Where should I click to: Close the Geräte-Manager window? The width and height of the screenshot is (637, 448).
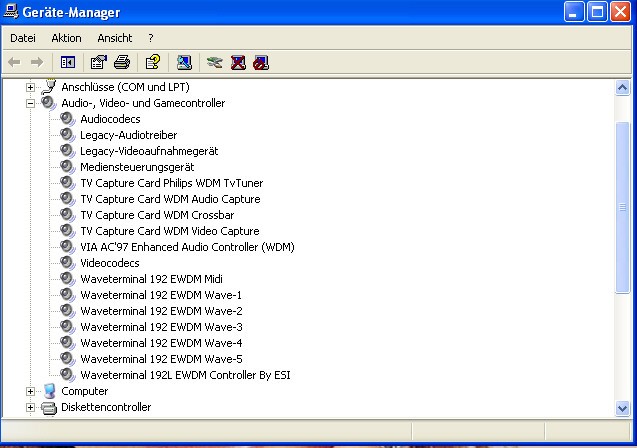point(621,12)
